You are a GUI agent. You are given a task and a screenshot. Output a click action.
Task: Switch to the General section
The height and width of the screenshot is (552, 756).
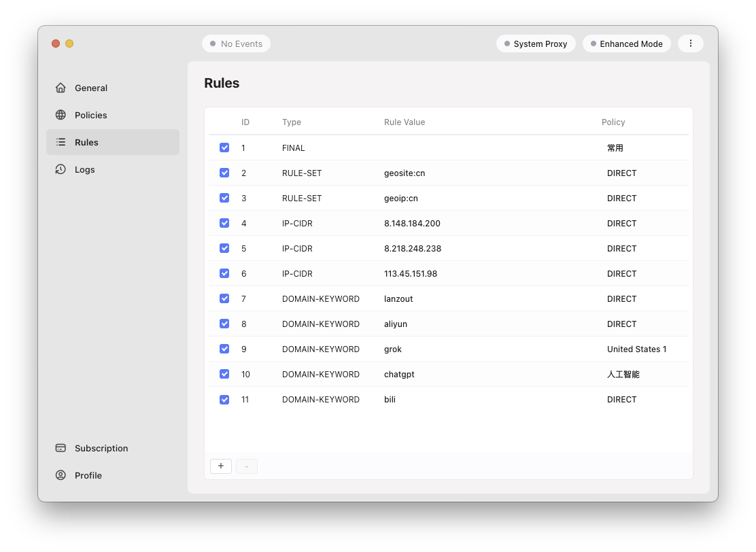90,88
